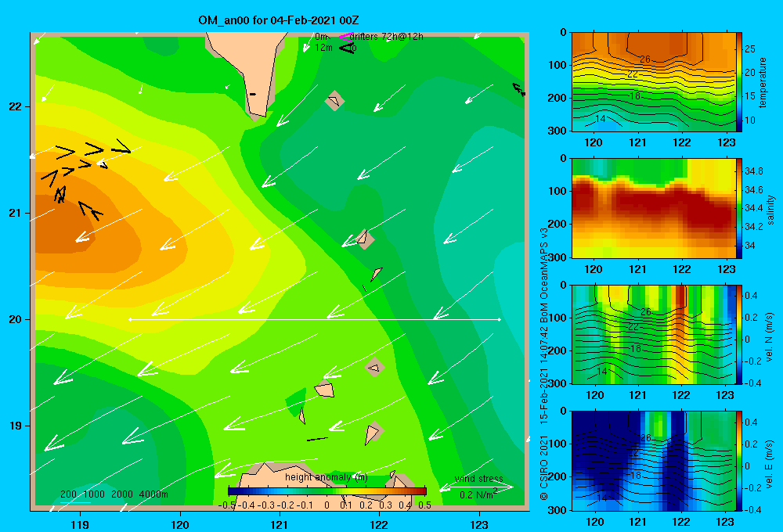Click the black 12m drifter arrow in legend
This screenshot has width=783, height=532.
[346, 48]
